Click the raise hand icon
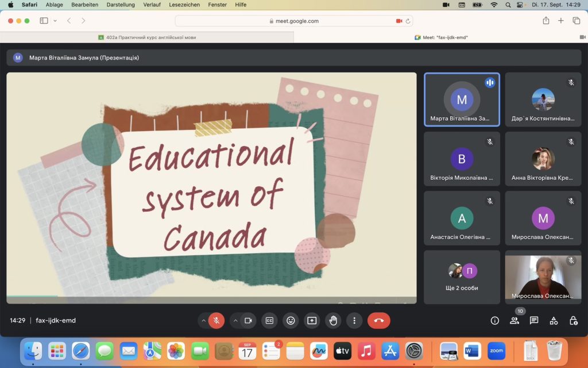Viewport: 588px width, 368px height. [333, 320]
